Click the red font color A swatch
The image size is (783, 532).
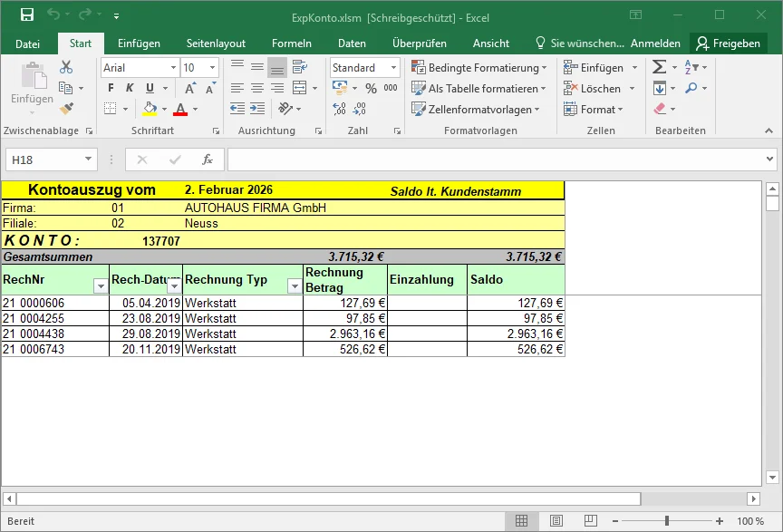[180, 109]
